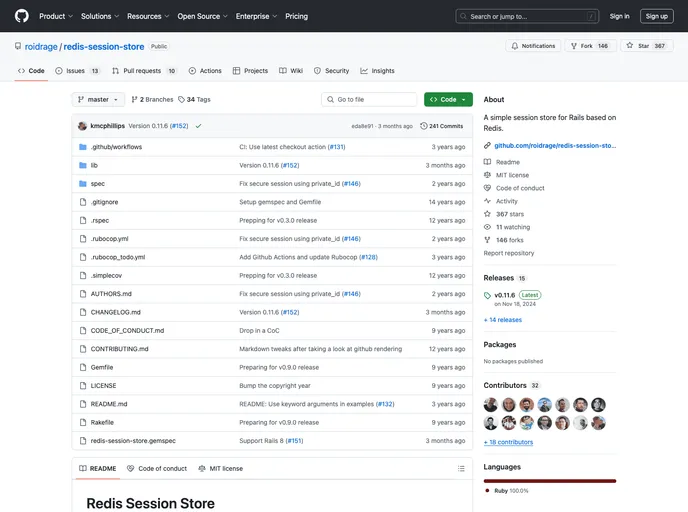Expand the Enterprise menu
The image size is (688, 512).
click(x=256, y=16)
